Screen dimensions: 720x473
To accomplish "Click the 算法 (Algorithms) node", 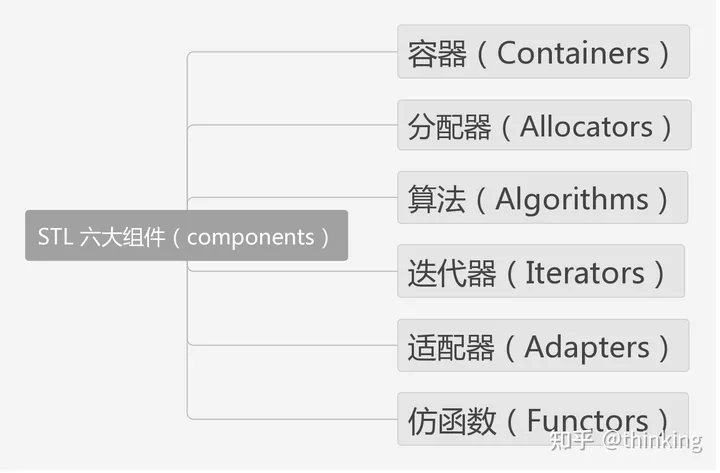I will tap(543, 198).
